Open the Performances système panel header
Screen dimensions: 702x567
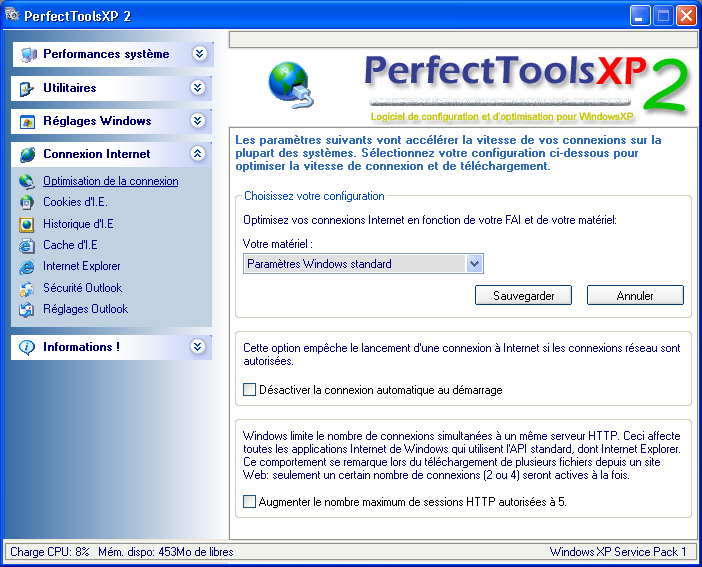(113, 54)
